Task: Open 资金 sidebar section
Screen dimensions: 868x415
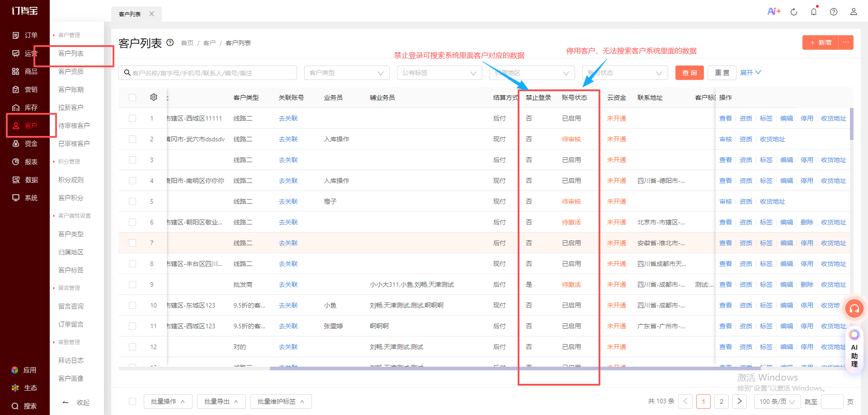Action: [x=25, y=144]
